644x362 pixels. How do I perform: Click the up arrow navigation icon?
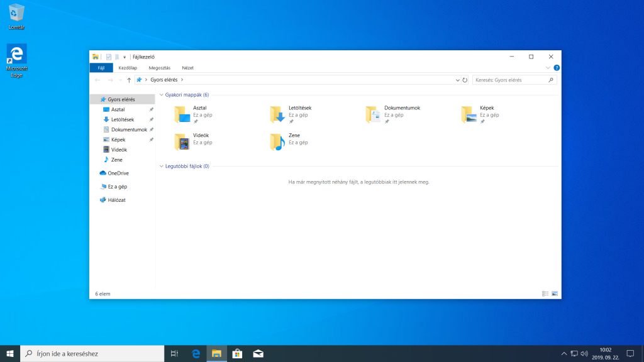point(129,80)
